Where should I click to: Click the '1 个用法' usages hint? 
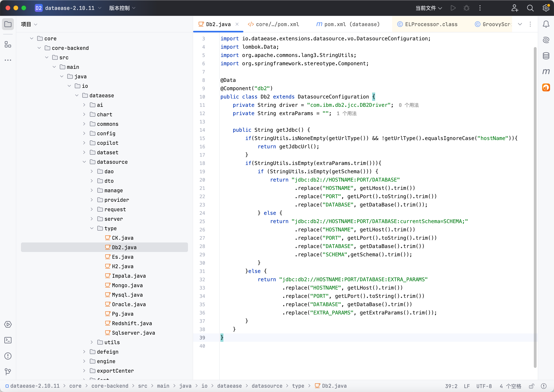coord(347,113)
